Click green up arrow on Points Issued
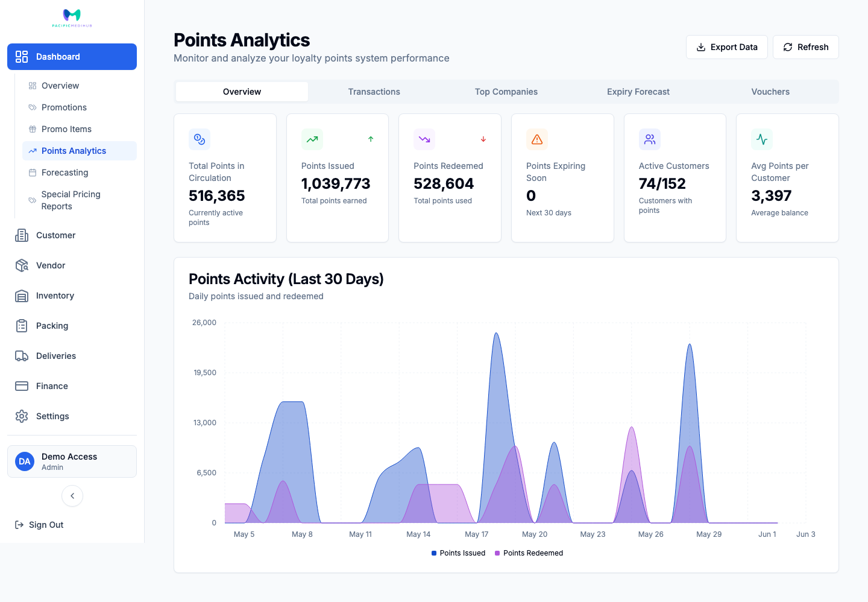The image size is (868, 602). coord(371,139)
